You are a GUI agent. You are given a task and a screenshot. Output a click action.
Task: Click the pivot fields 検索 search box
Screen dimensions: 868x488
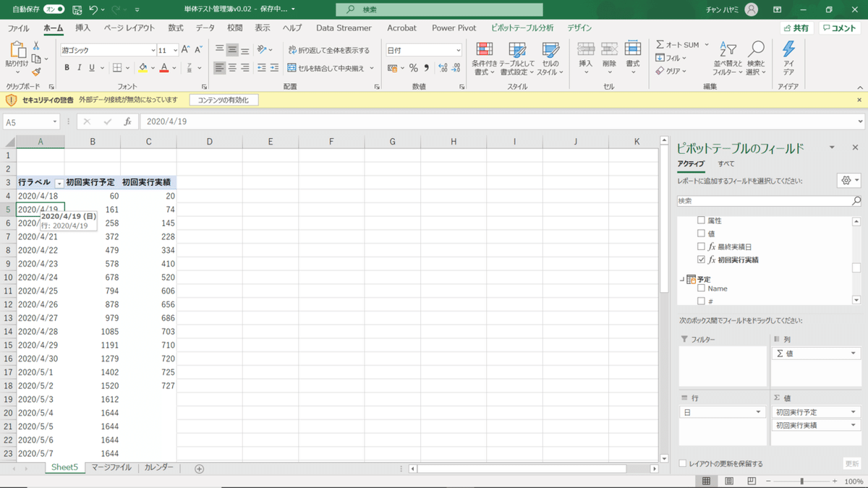[x=769, y=201]
